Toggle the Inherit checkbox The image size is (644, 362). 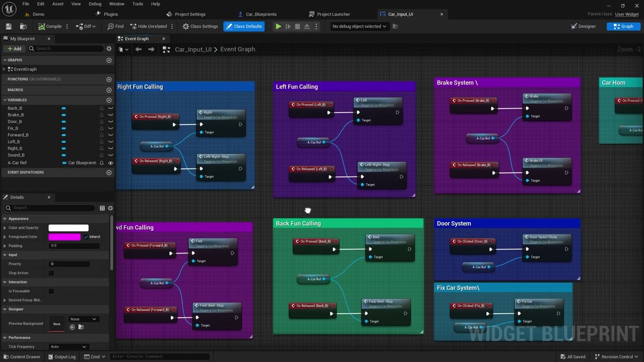pos(86,237)
